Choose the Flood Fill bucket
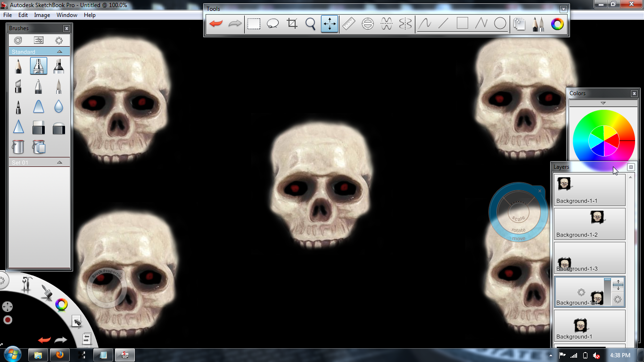Viewport: 644px width, 362px height. pyautogui.click(x=18, y=147)
